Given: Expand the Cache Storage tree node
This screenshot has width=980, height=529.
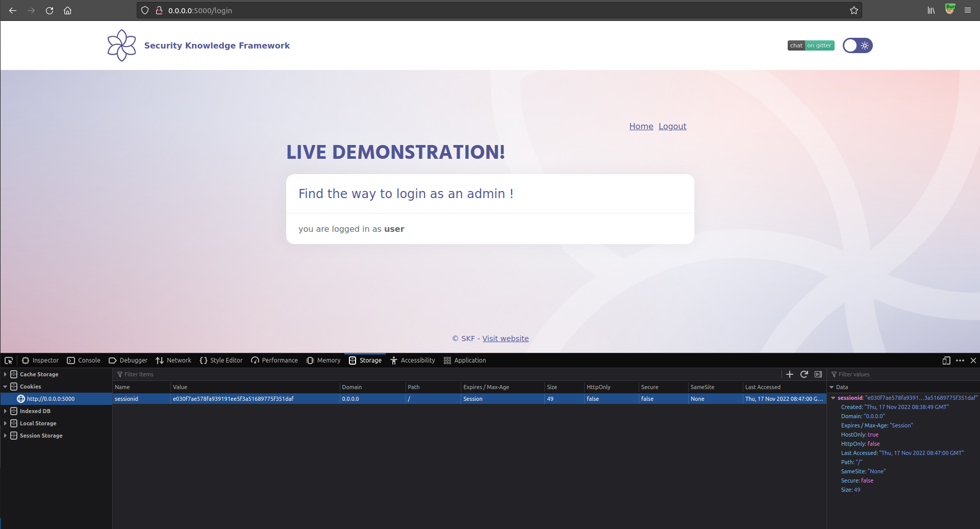Looking at the screenshot, I should coord(5,374).
